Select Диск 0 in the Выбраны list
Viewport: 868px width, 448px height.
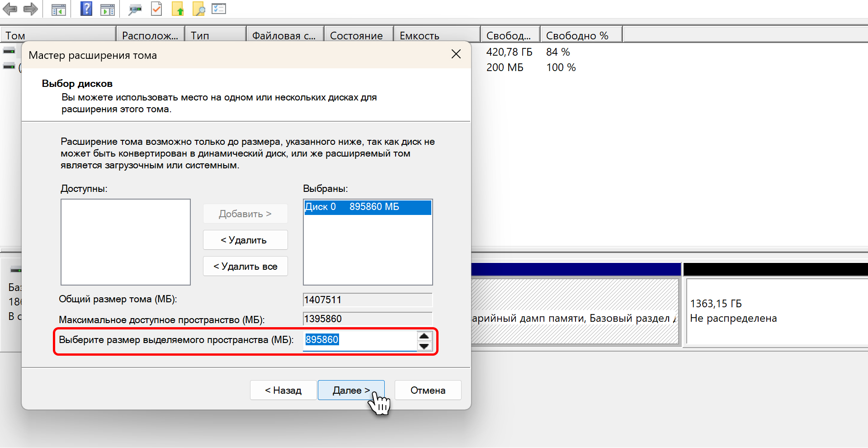(368, 207)
